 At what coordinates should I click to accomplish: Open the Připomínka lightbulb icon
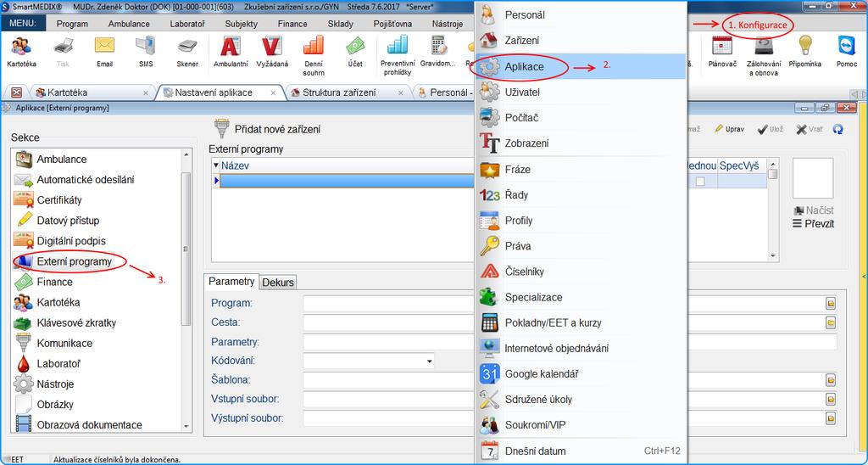(805, 52)
